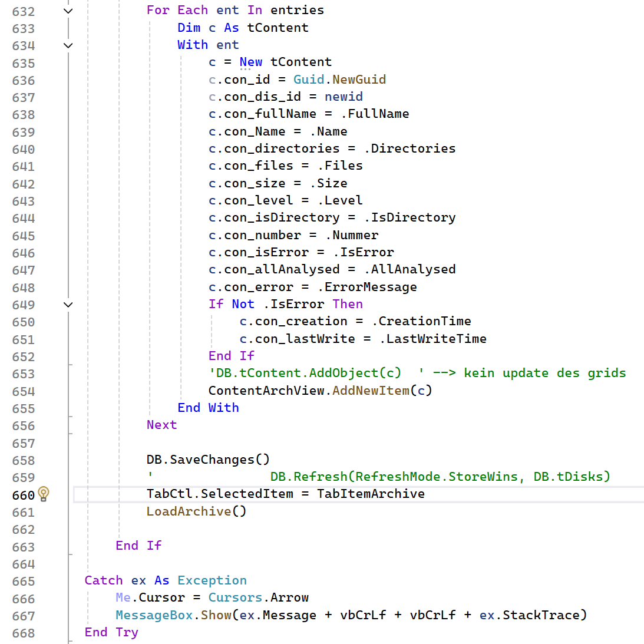Click 'c.con_isDirectory' on line 644

tap(274, 217)
